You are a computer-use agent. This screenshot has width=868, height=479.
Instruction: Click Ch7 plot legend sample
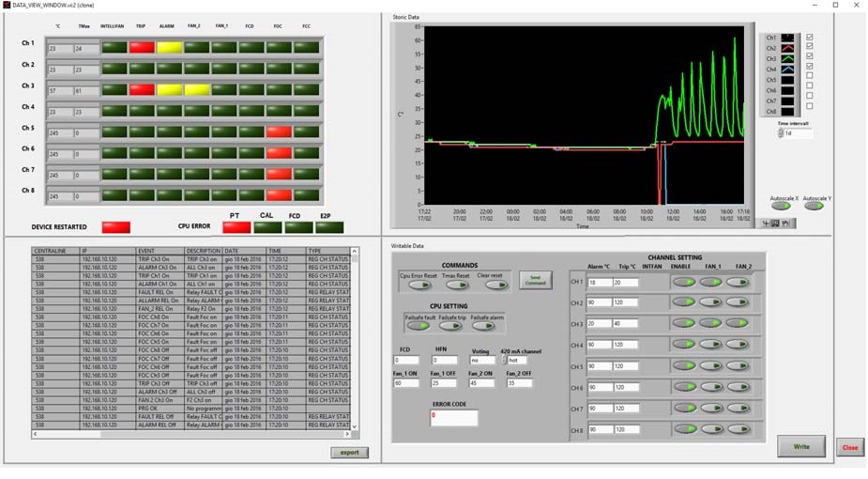click(787, 100)
